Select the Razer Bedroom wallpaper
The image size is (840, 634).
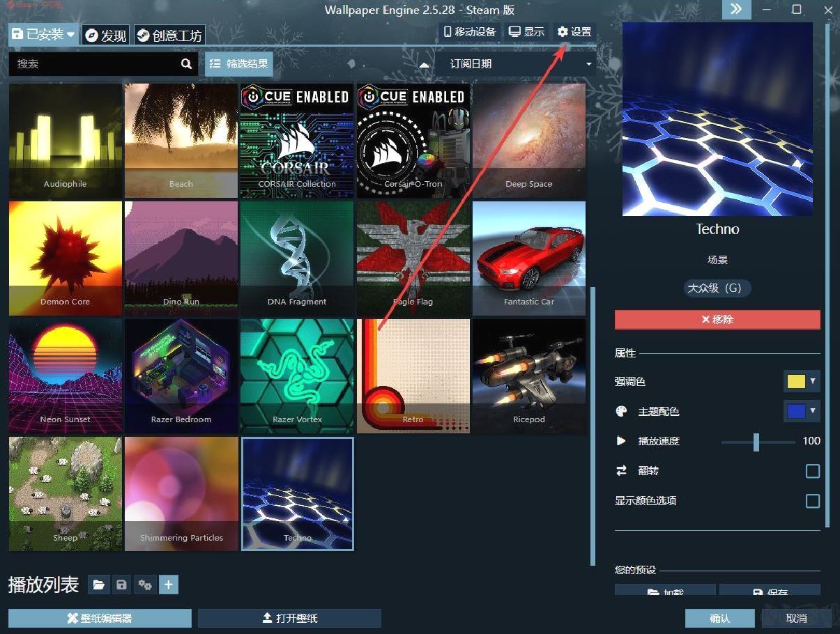point(181,376)
